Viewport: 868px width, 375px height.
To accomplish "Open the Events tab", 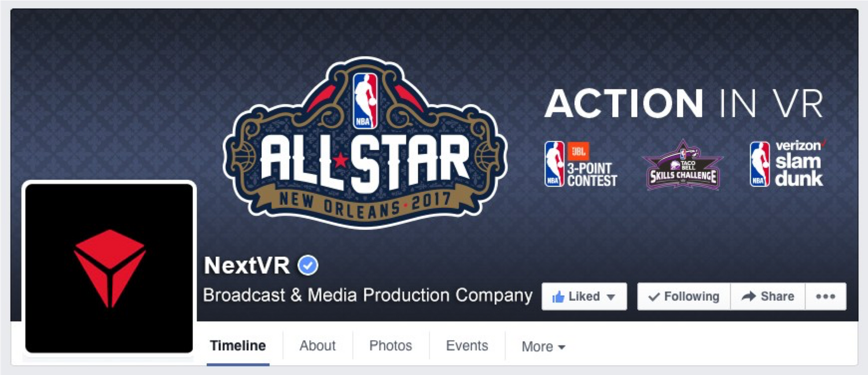I will (467, 346).
